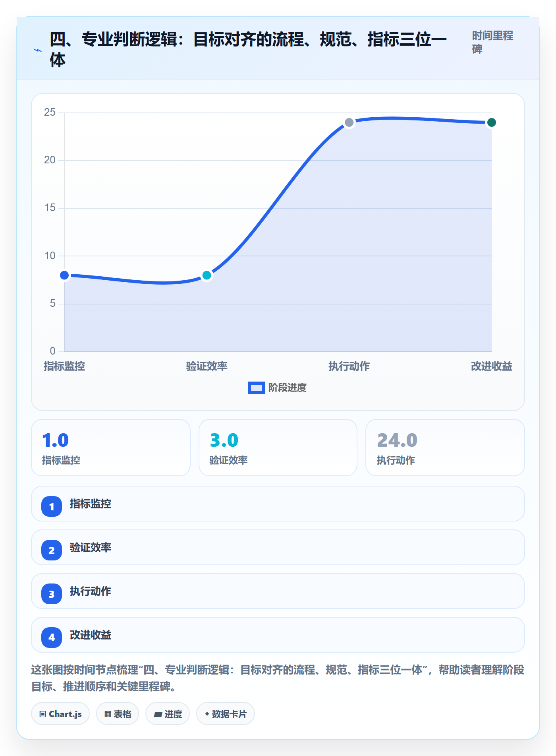Click the description paragraph starting 这张图按时间节点

pos(278,678)
